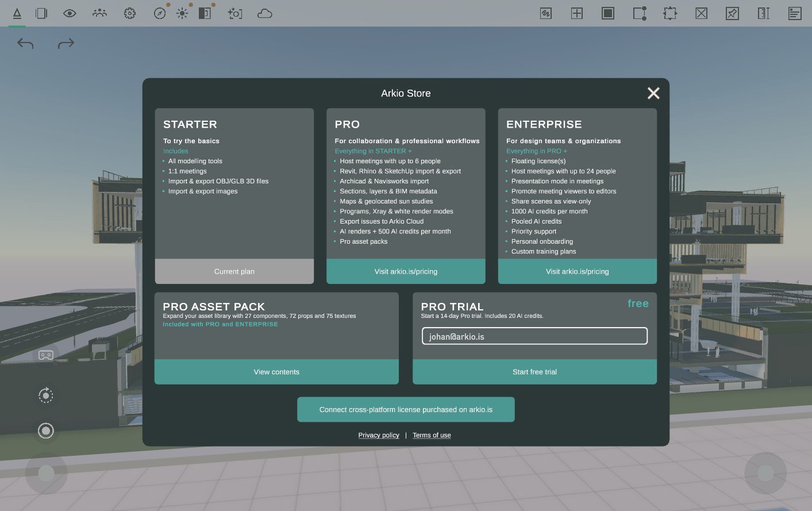Open settings with the gear icon
The height and width of the screenshot is (511, 812).
point(130,13)
